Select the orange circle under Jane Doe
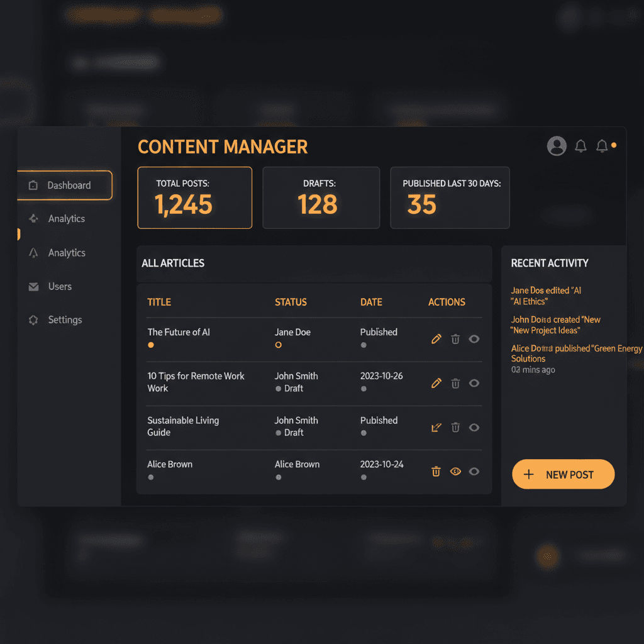 point(279,345)
